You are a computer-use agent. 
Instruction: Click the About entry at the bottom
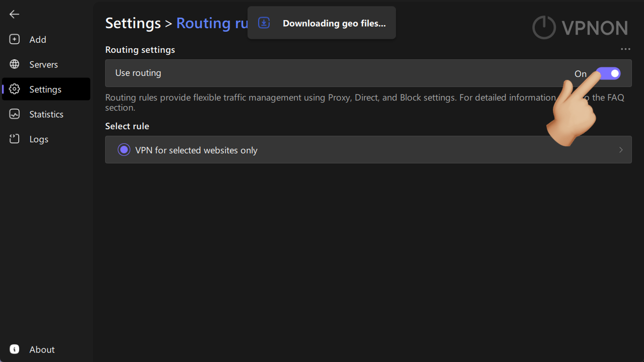pyautogui.click(x=42, y=349)
